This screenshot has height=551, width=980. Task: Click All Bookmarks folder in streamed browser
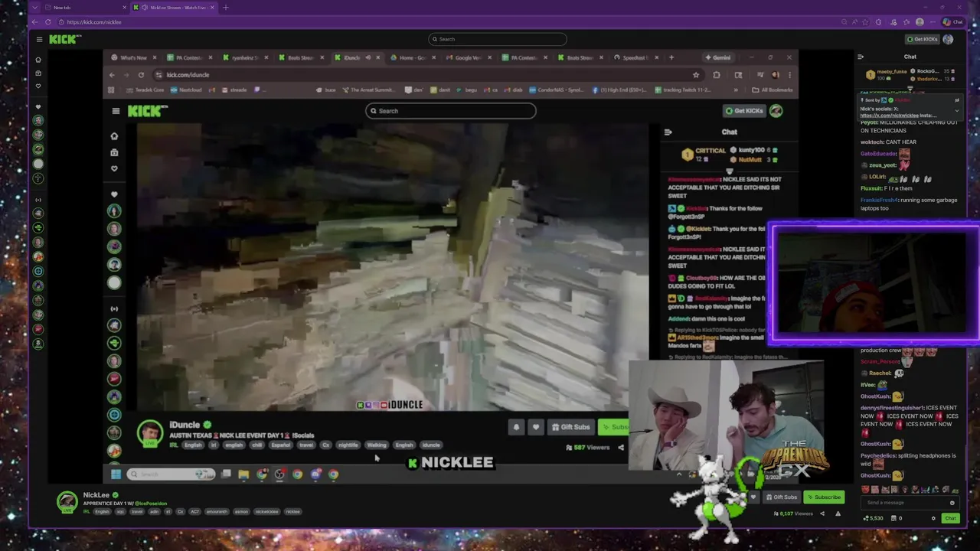tap(773, 90)
